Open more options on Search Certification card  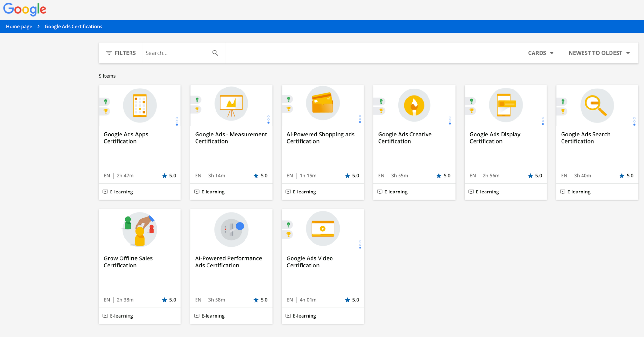pos(634,121)
